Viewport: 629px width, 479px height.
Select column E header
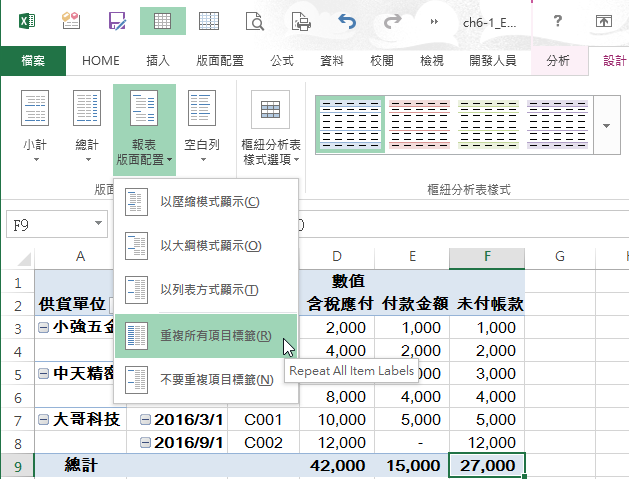click(x=412, y=256)
